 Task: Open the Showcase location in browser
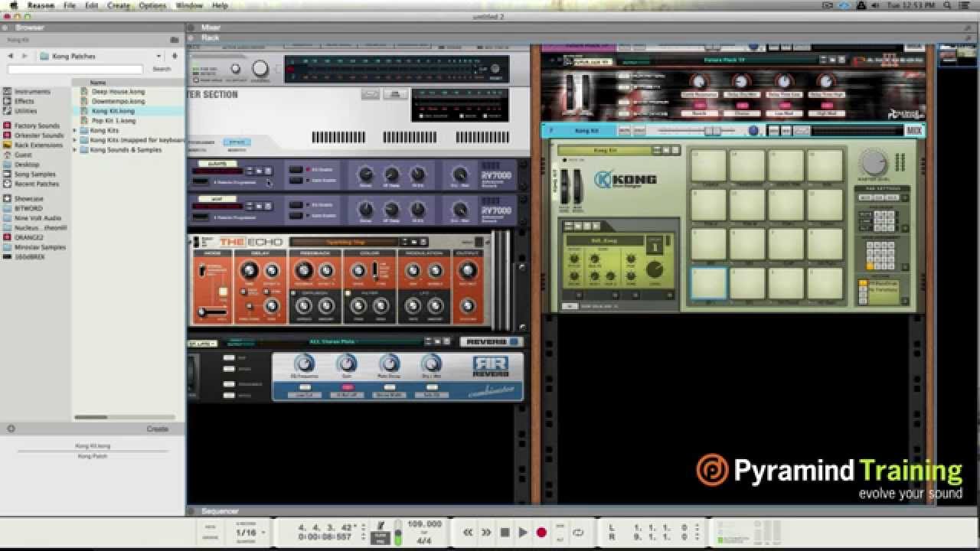(x=28, y=198)
